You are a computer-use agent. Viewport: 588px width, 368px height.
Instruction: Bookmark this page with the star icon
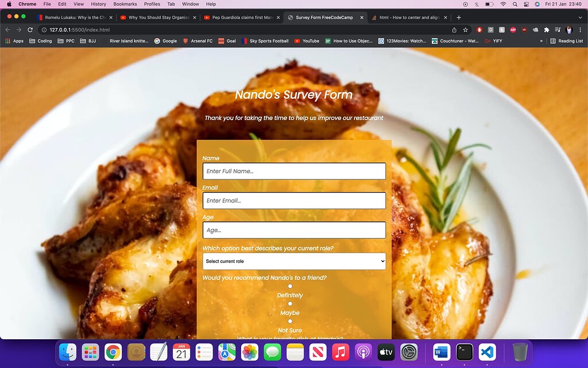[465, 30]
